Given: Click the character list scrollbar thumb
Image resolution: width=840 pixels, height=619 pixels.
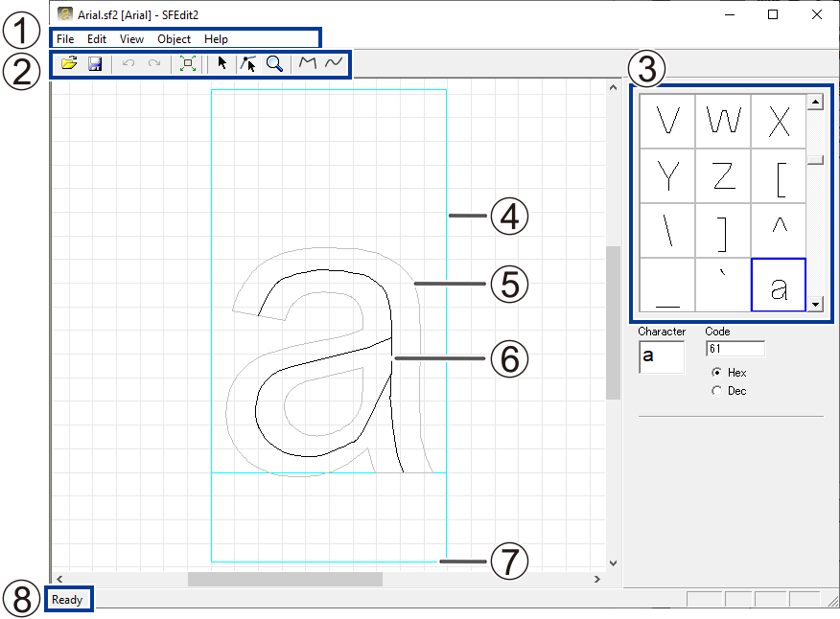Looking at the screenshot, I should (x=815, y=160).
